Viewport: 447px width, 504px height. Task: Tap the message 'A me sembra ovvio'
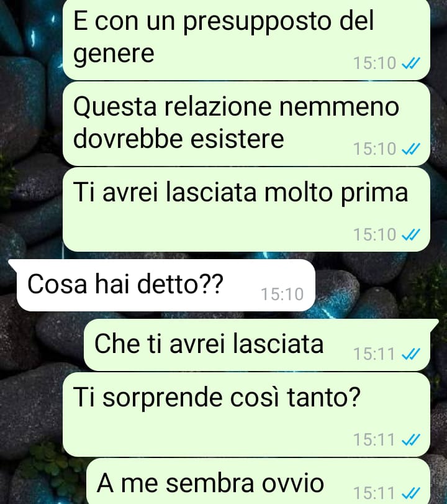[x=258, y=481]
